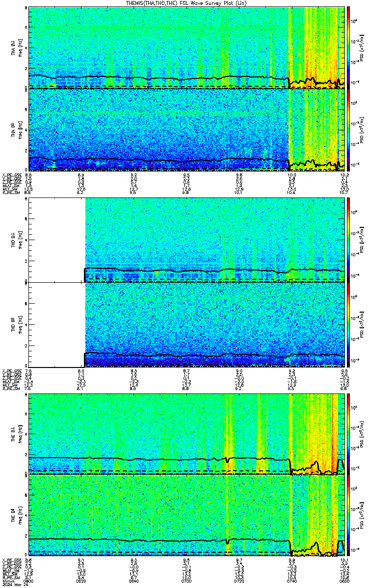Click the THD B⊥ PSD color bar

tap(349, 240)
